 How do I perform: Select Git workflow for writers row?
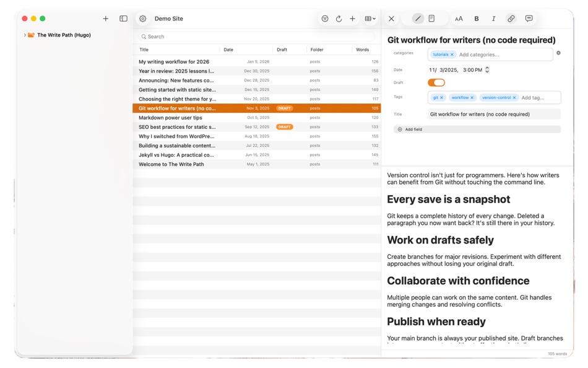(x=256, y=108)
